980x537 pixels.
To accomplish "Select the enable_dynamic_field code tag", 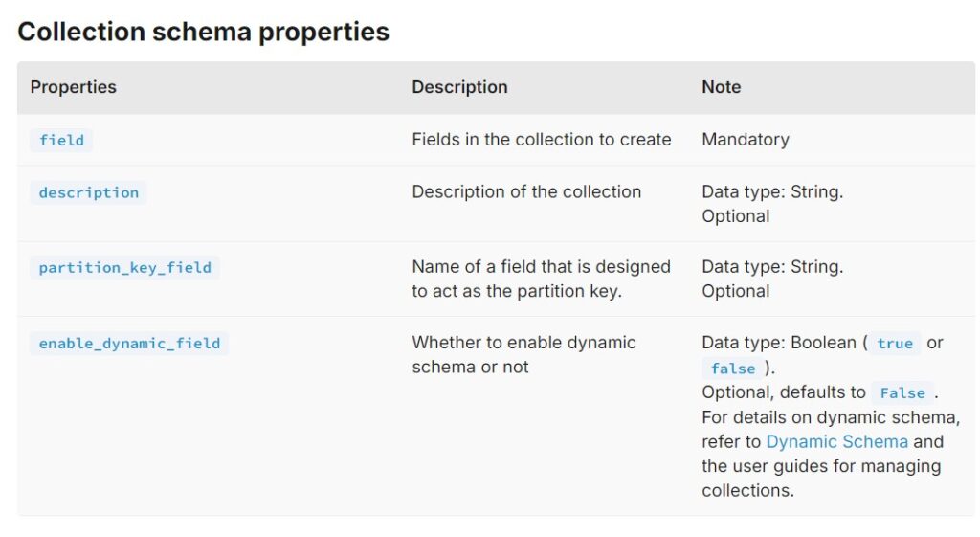I will point(129,343).
